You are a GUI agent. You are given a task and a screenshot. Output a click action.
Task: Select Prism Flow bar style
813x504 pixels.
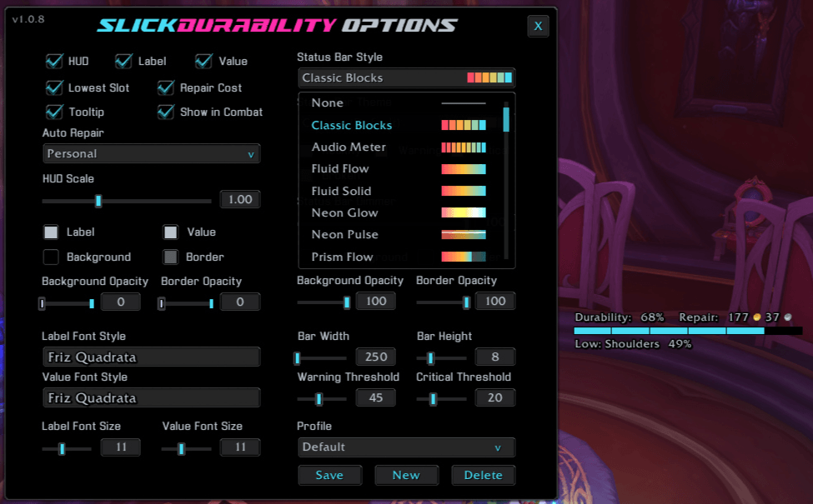click(x=399, y=257)
